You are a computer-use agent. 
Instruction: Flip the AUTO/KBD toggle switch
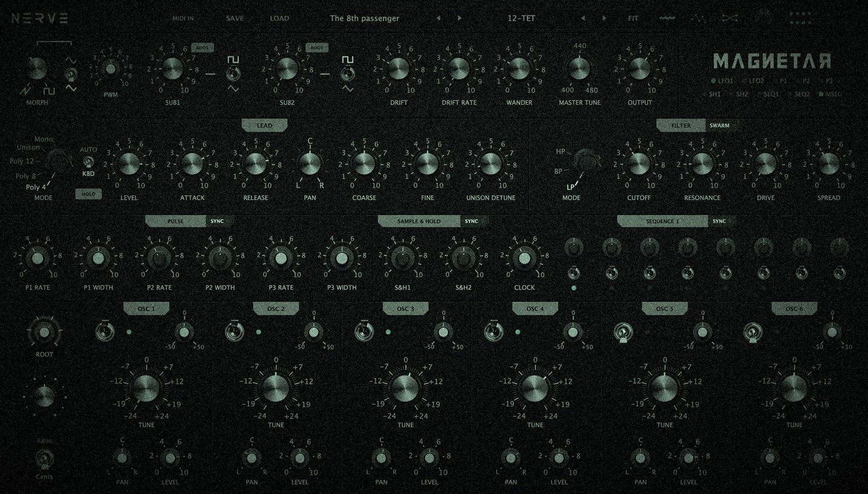coord(88,162)
